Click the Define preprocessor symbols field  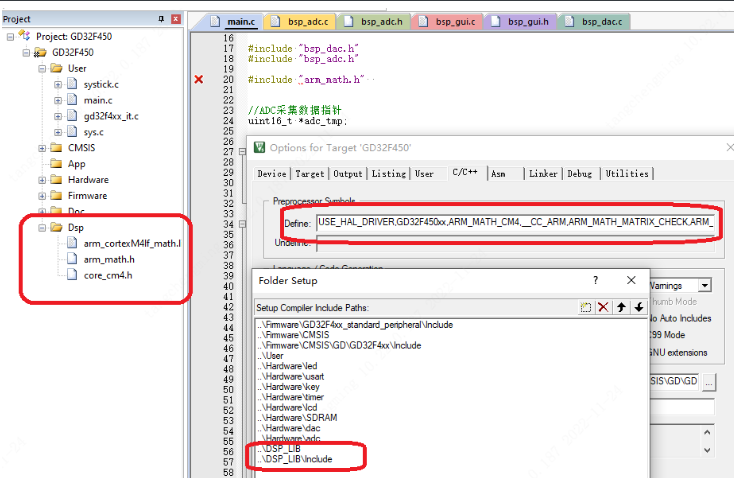pos(515,222)
